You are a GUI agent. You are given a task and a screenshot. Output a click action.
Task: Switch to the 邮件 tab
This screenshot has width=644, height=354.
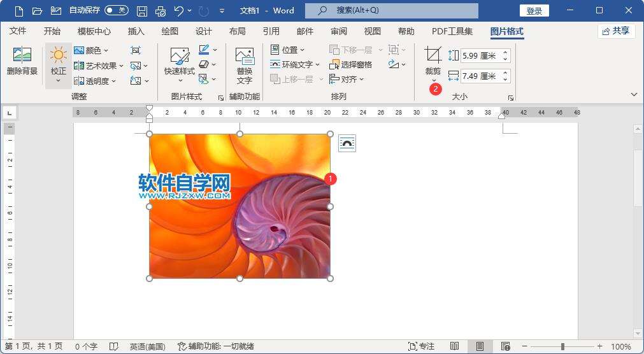[304, 31]
